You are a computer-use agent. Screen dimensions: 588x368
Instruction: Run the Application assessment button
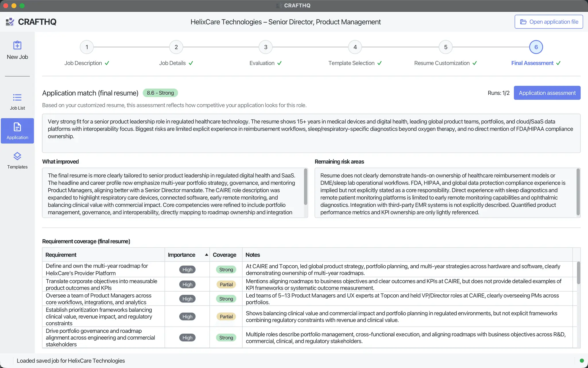[547, 93]
